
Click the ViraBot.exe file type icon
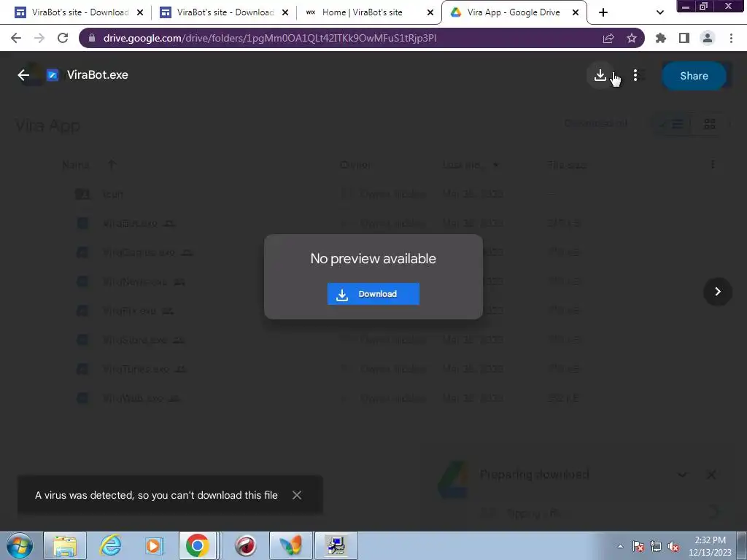click(53, 75)
